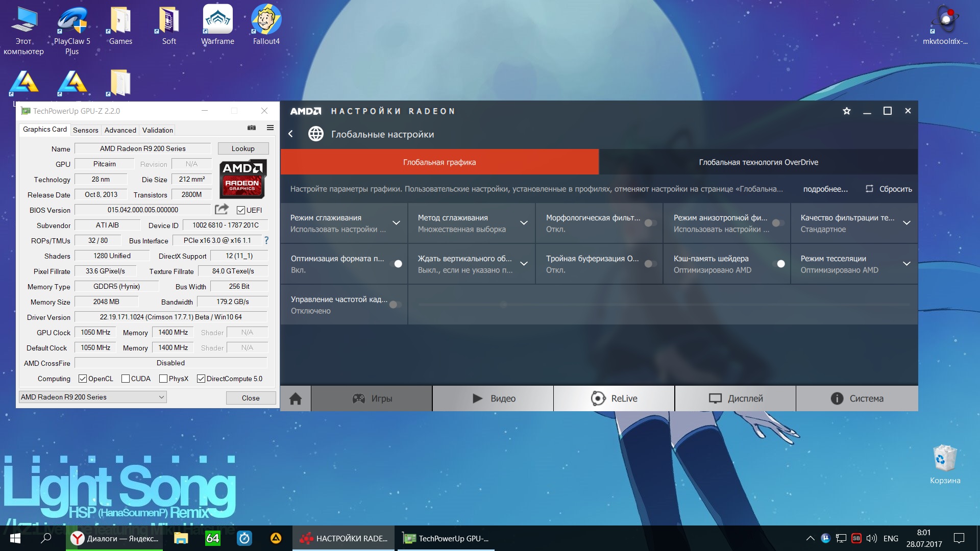Toggle Тройная буферизация OpenGL switch
The height and width of the screenshot is (551, 980).
tap(650, 264)
